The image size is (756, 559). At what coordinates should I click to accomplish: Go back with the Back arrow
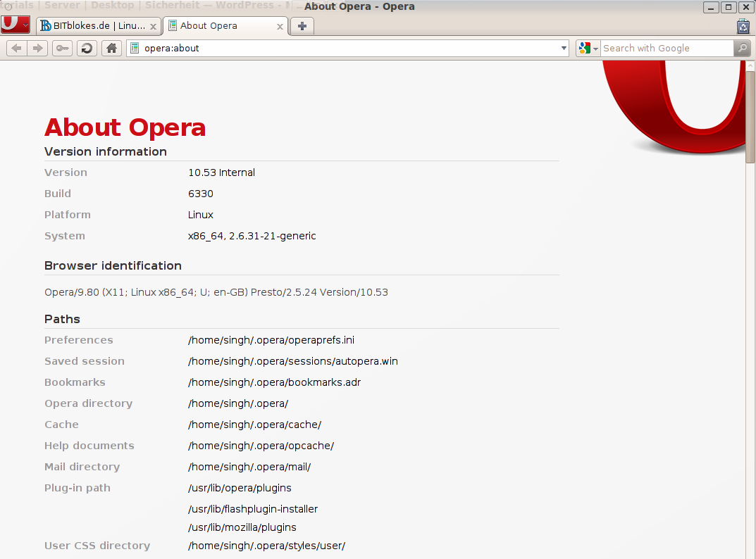coord(16,48)
